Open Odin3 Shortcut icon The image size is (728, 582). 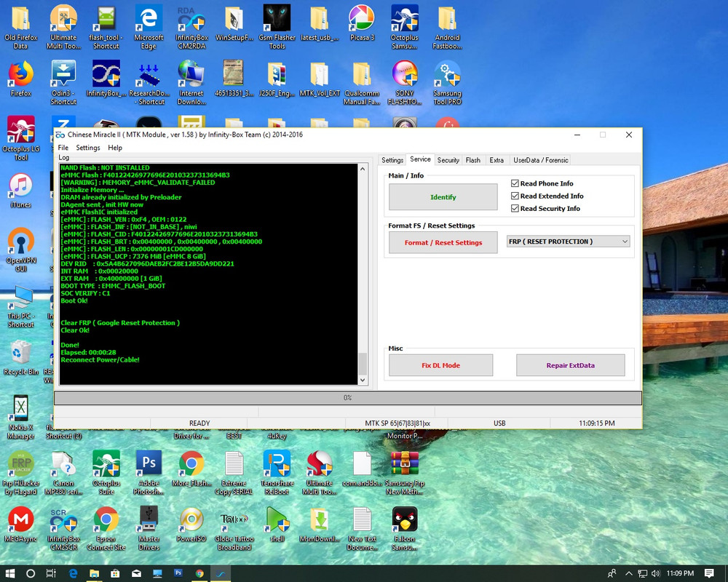click(x=63, y=83)
